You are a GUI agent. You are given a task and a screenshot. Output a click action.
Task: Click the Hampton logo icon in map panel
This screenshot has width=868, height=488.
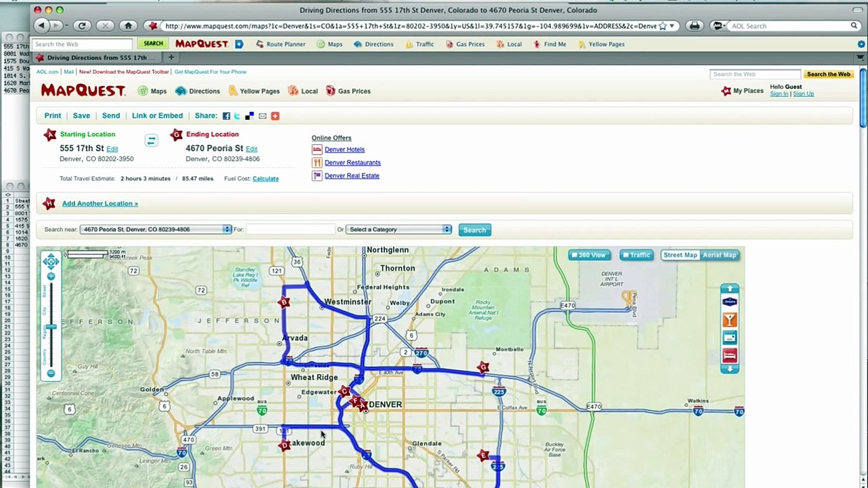click(x=729, y=302)
